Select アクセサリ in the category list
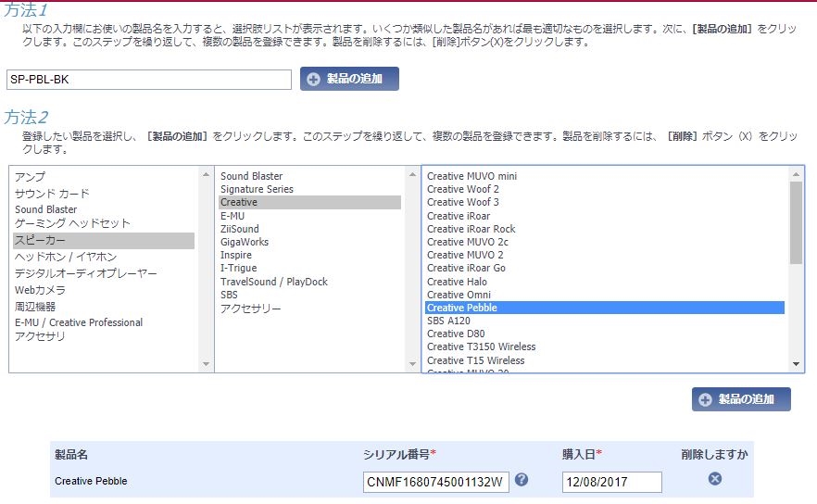Screen dimensions: 817x504 click(40, 336)
